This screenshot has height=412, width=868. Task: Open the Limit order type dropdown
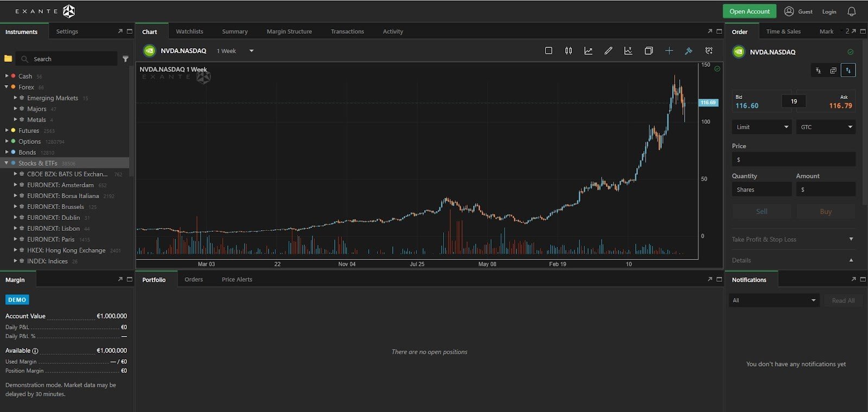[x=762, y=127]
